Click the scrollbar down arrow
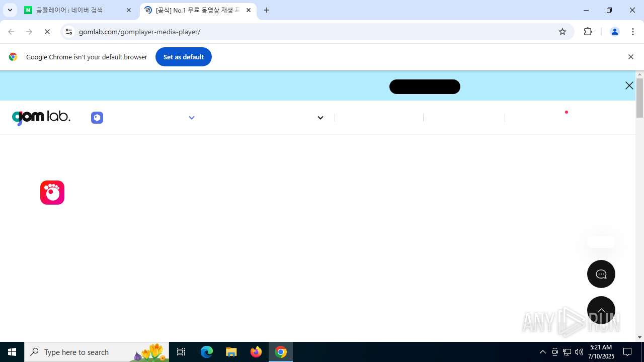Viewport: 644px width, 362px height. [x=639, y=337]
